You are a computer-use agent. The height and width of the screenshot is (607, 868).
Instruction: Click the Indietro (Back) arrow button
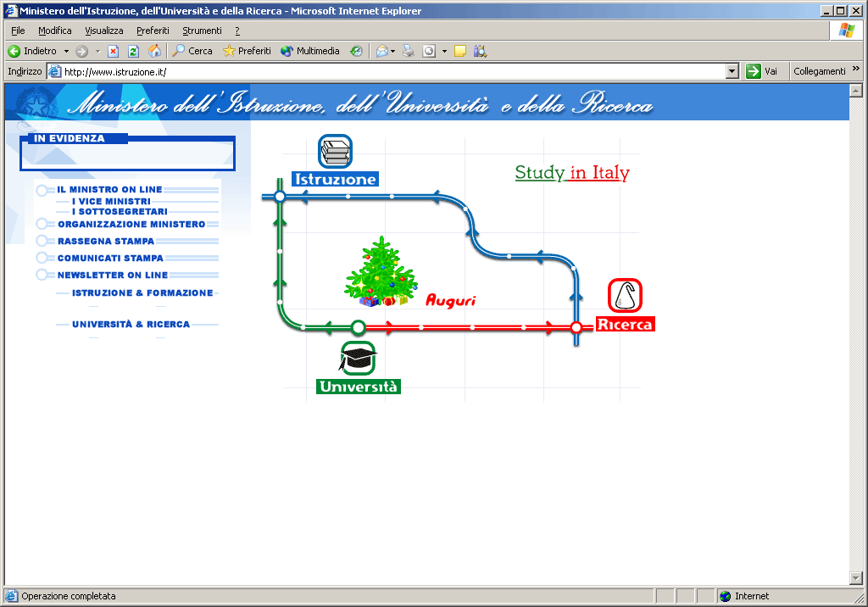click(32, 51)
